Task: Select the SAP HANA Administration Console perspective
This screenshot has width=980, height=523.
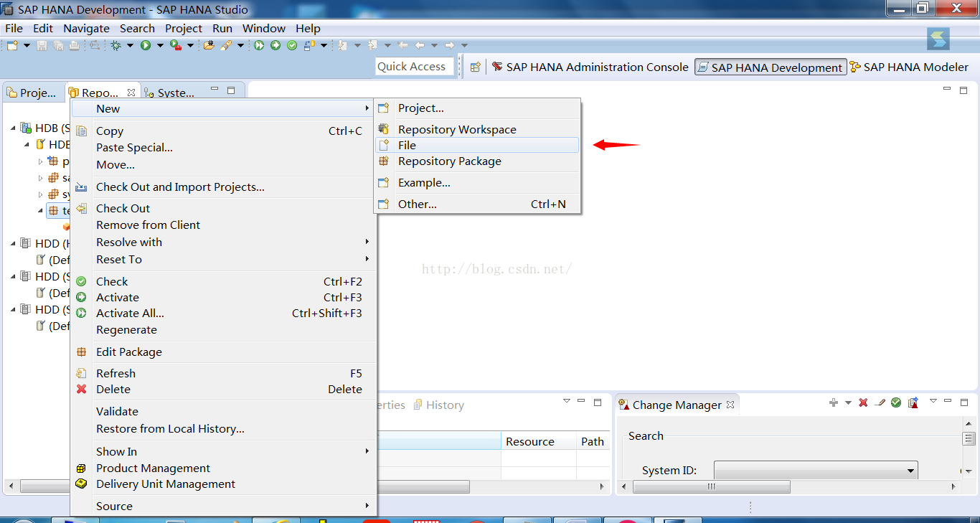Action: [590, 67]
